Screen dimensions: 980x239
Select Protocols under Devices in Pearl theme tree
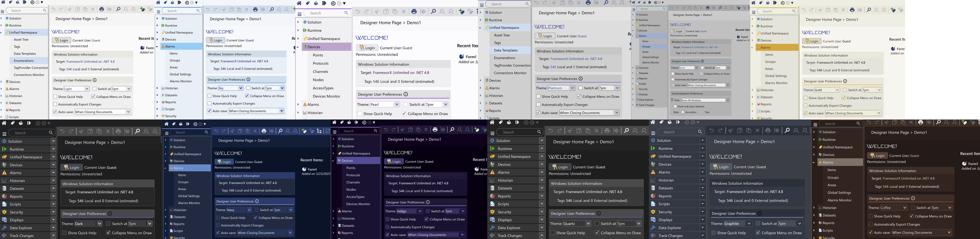tap(320, 64)
